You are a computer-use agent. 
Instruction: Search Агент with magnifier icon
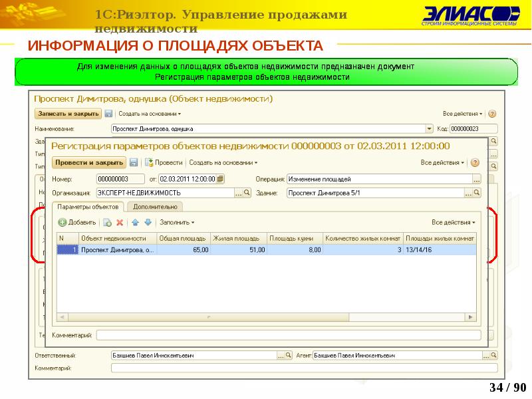[x=493, y=355]
